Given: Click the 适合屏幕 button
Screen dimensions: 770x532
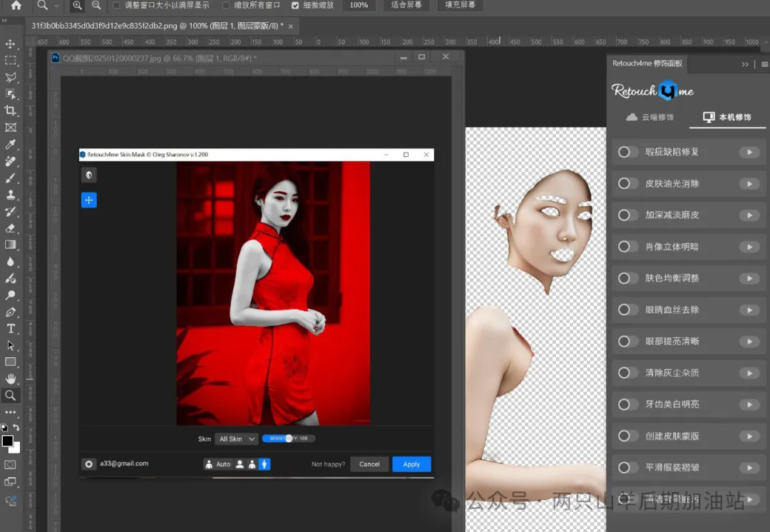Looking at the screenshot, I should (406, 5).
